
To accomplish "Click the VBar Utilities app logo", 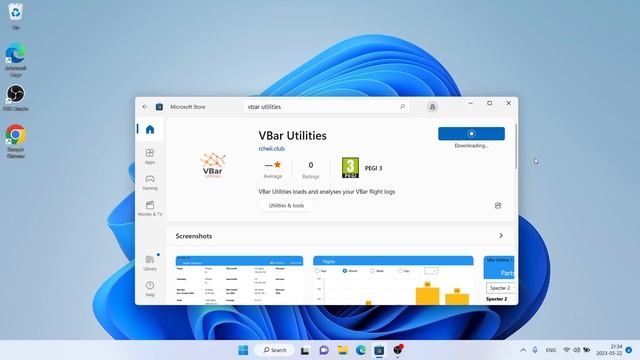I will pyautogui.click(x=213, y=165).
